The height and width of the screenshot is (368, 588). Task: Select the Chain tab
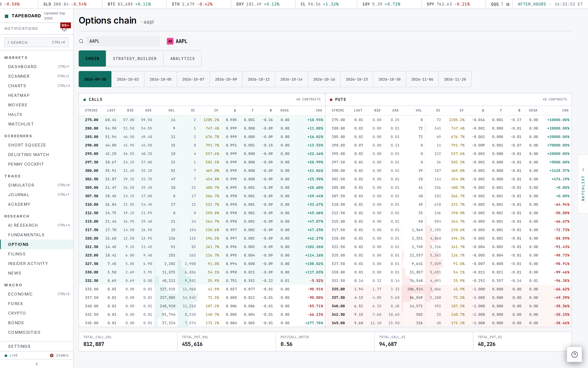(x=92, y=59)
